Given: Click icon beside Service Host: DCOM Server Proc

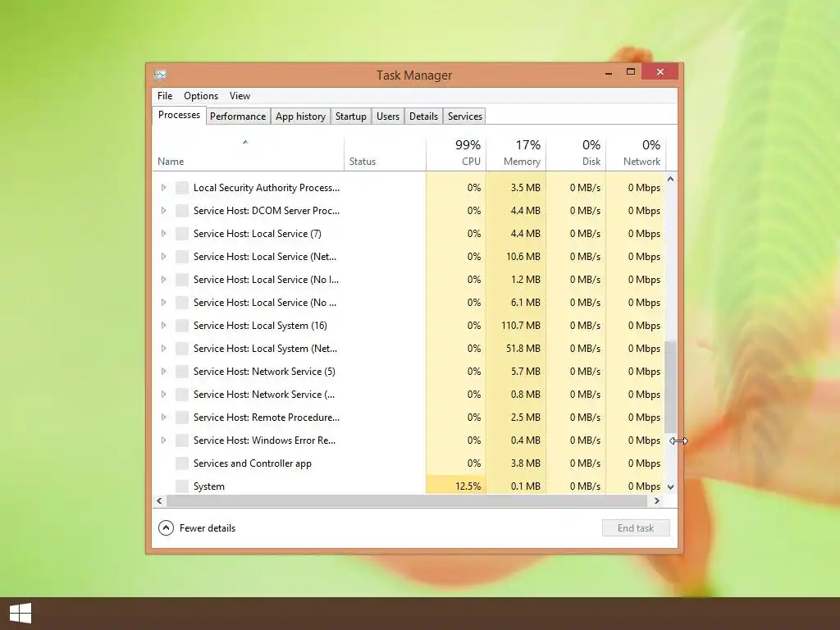Looking at the screenshot, I should 182,211.
